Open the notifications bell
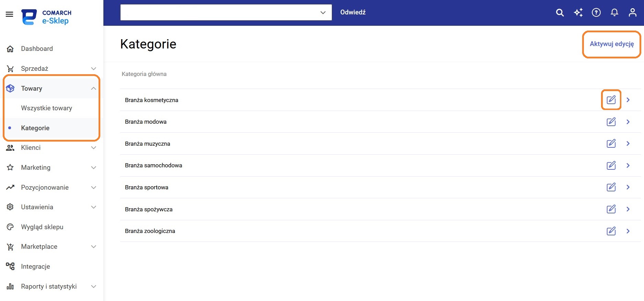The height and width of the screenshot is (301, 644). pos(614,13)
